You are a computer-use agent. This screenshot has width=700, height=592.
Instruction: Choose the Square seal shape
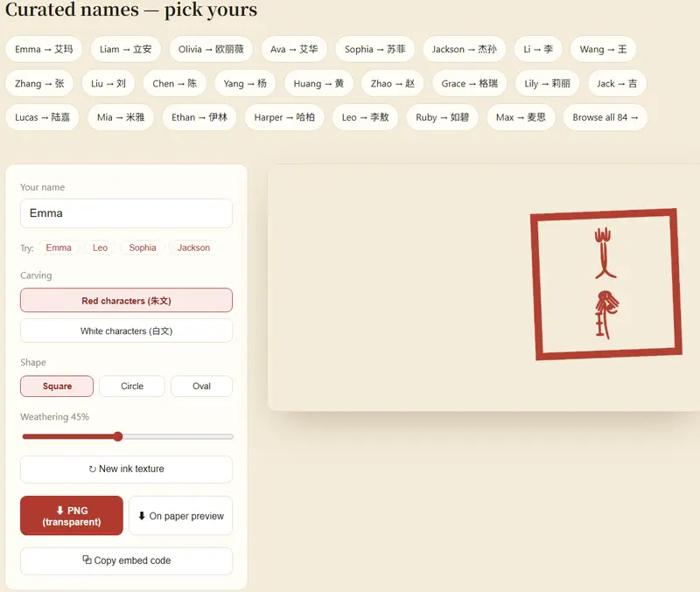click(57, 386)
